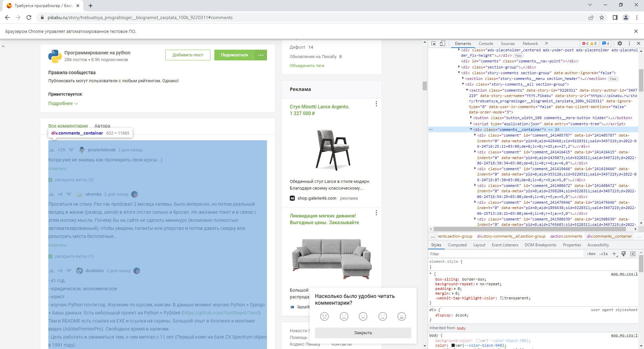Select the smiling face rating
The width and height of the screenshot is (644, 349).
point(383,316)
